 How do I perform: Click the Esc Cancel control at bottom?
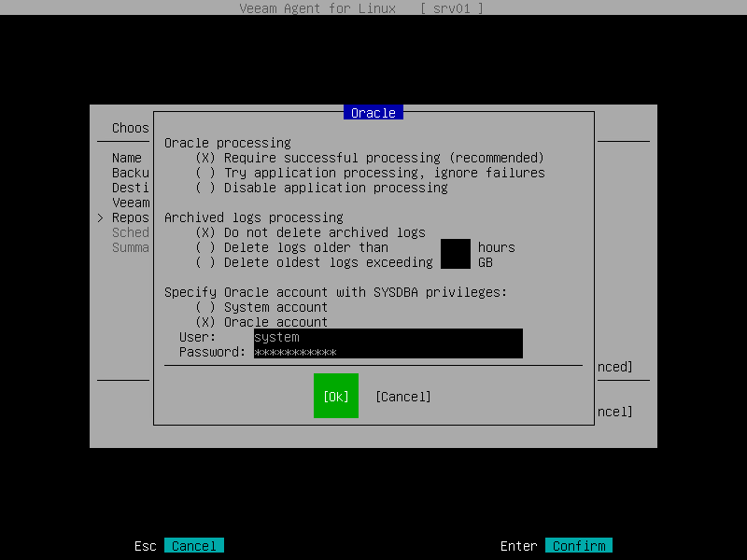point(193,545)
